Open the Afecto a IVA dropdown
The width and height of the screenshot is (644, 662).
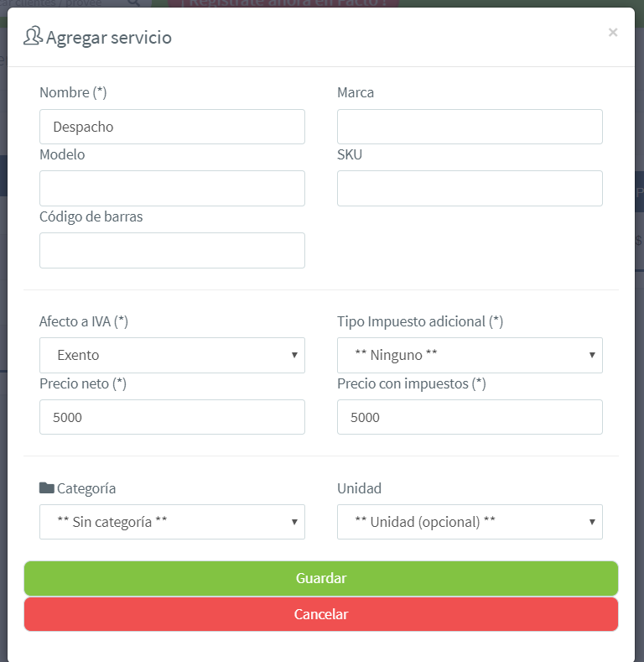point(172,355)
